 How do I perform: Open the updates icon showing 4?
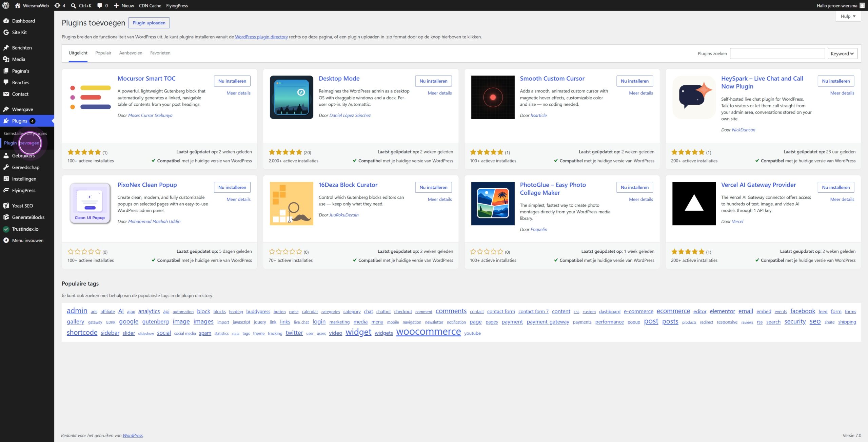coord(57,5)
